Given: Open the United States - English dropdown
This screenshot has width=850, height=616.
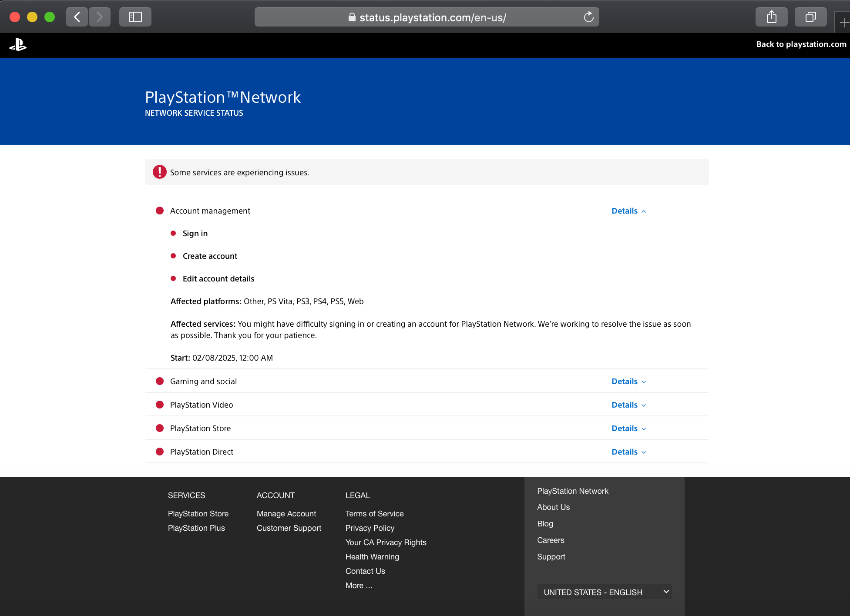Looking at the screenshot, I should coord(604,592).
